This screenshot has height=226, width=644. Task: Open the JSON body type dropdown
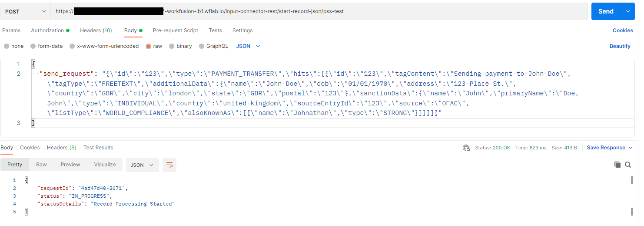pyautogui.click(x=248, y=46)
